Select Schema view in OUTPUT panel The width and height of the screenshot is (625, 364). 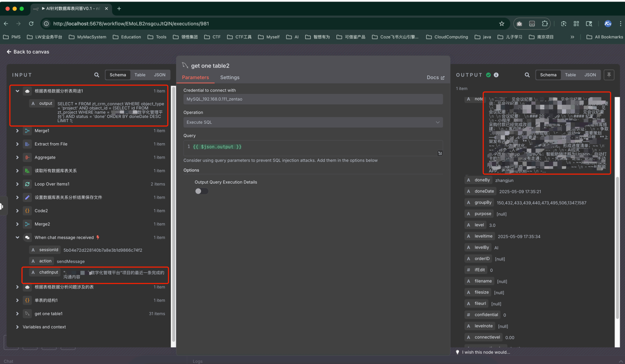548,75
